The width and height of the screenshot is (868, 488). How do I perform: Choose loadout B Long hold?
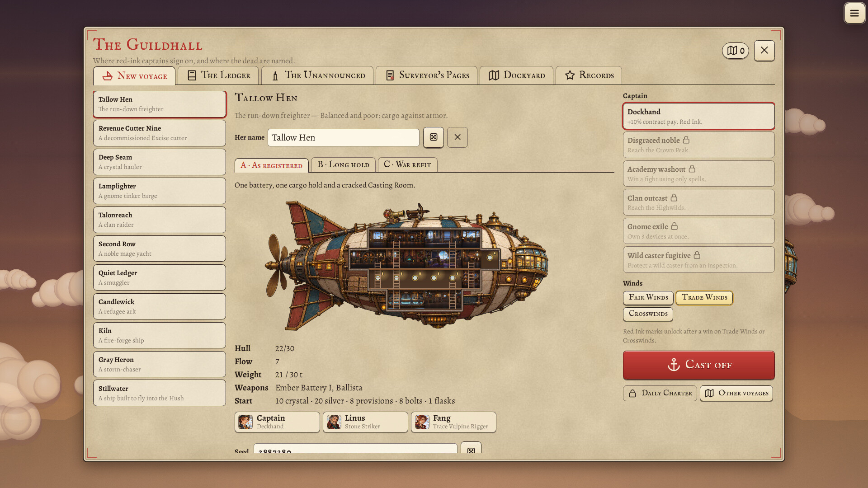click(343, 164)
